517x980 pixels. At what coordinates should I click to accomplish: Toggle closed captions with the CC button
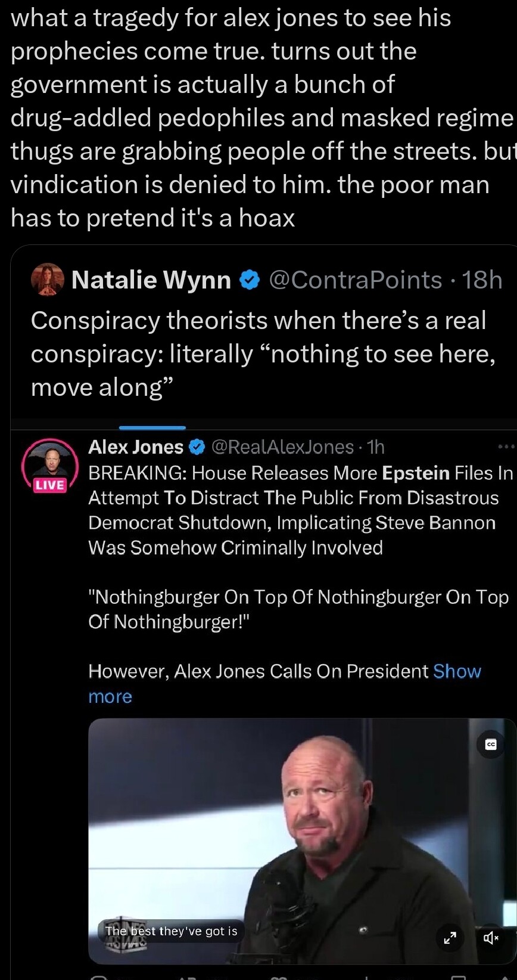(491, 744)
